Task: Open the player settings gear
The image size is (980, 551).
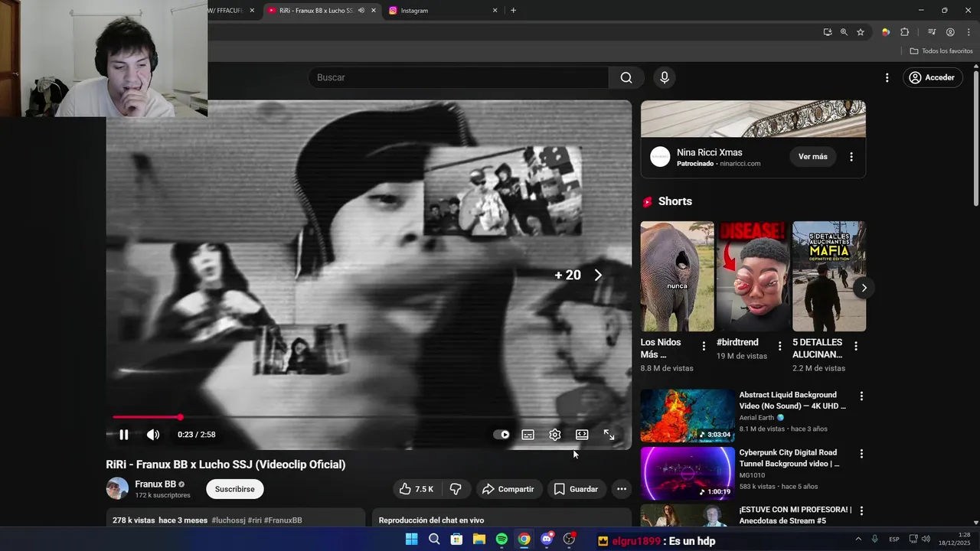Action: [x=555, y=435]
